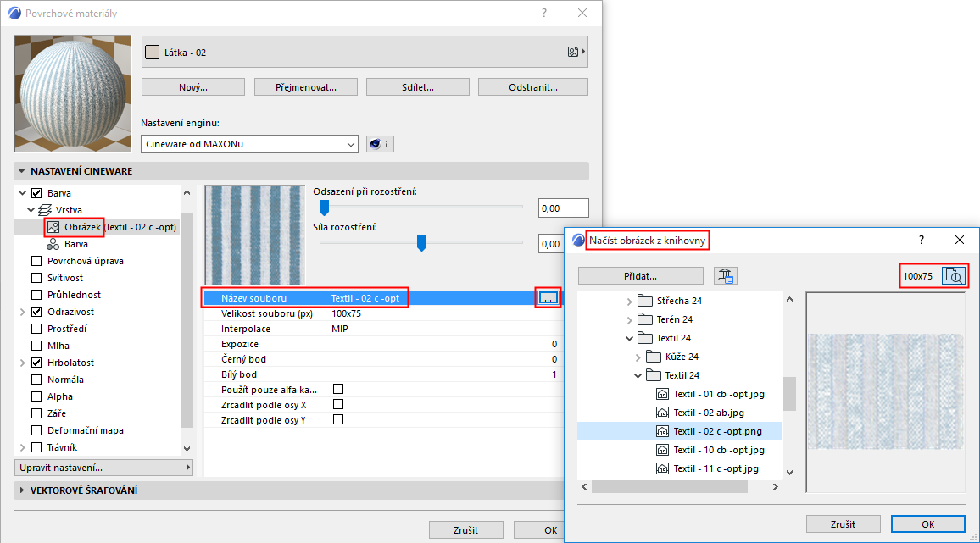The width and height of the screenshot is (980, 543).
Task: Enable the Záře checkbox
Action: [36, 413]
